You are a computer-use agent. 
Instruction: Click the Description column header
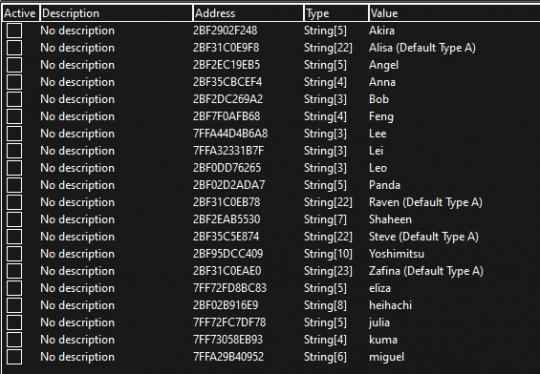(116, 13)
